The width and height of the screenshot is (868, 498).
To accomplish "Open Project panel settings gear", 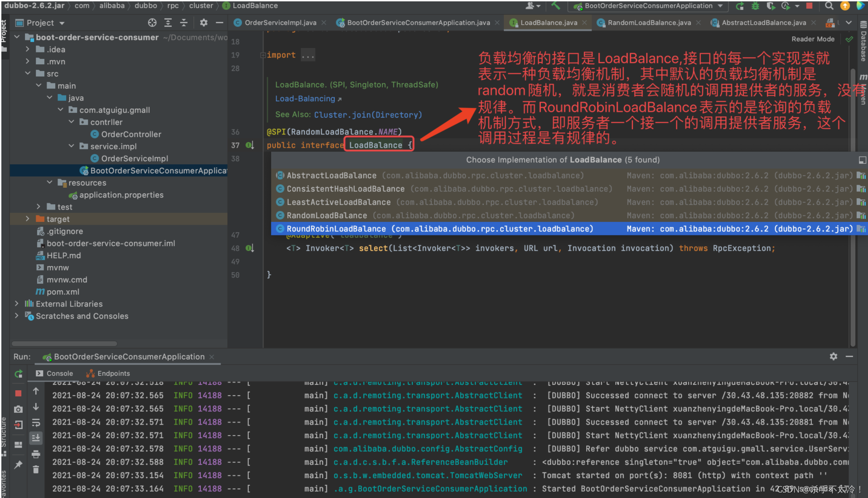I will pos(203,23).
